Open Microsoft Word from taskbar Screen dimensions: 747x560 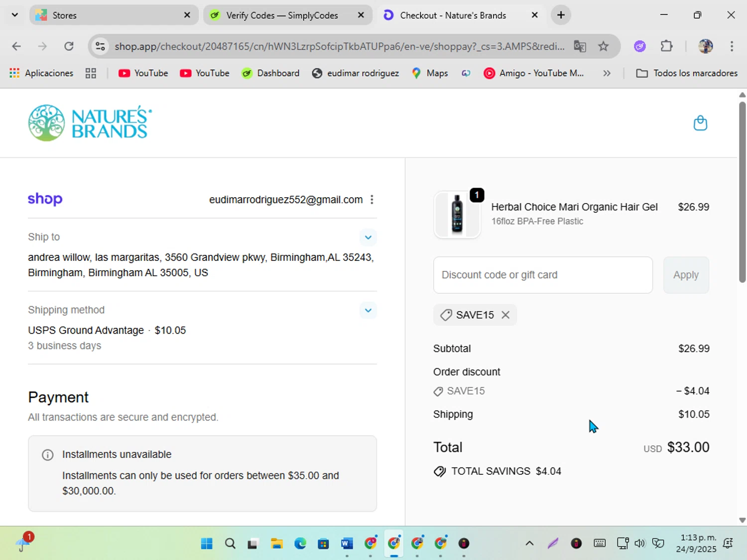click(347, 543)
